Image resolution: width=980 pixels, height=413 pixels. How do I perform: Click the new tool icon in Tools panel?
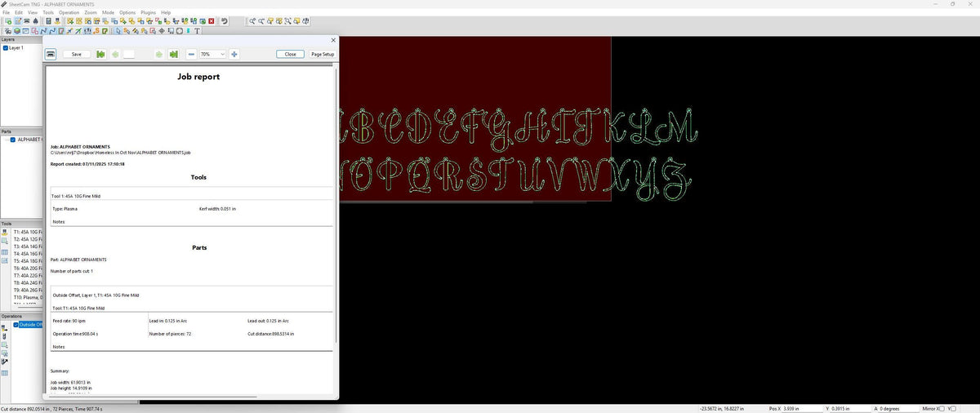pyautogui.click(x=4, y=233)
